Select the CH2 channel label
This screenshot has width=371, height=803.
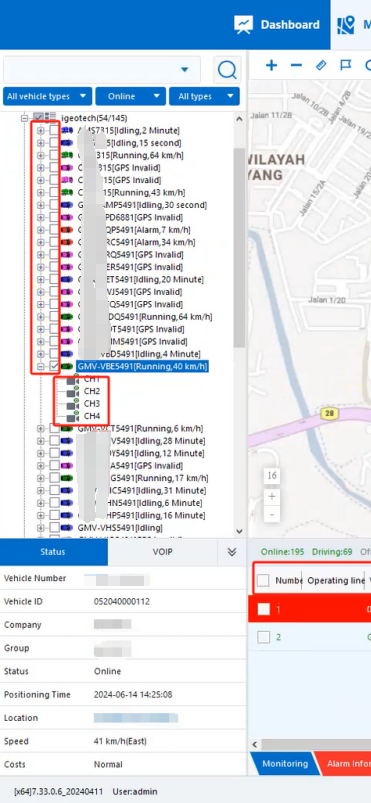pos(92,391)
